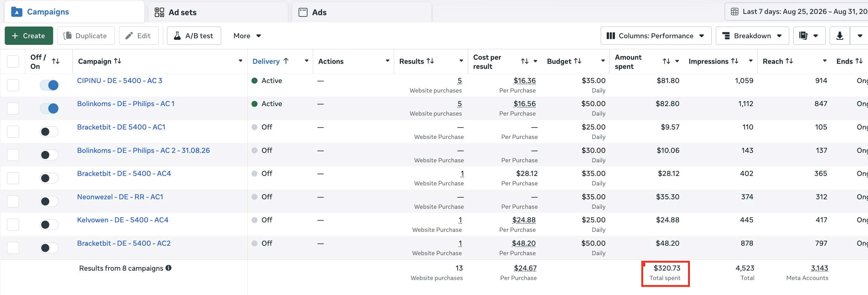Open the Last 7 days date range picker
Image resolution: width=868 pixels, height=295 pixels.
coord(797,12)
